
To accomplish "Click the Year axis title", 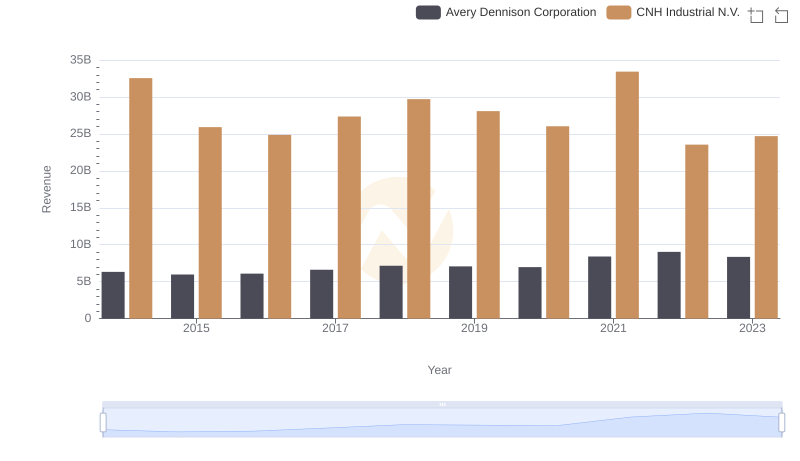I will 439,370.
